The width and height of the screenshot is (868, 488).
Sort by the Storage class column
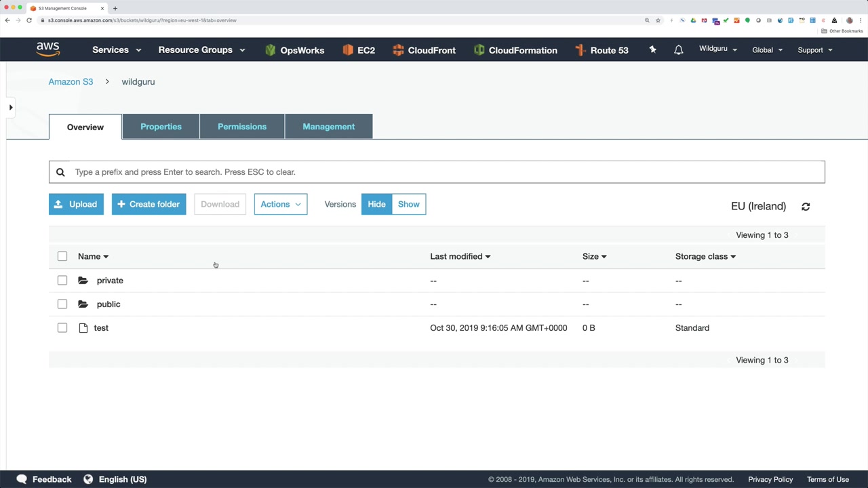click(x=705, y=256)
